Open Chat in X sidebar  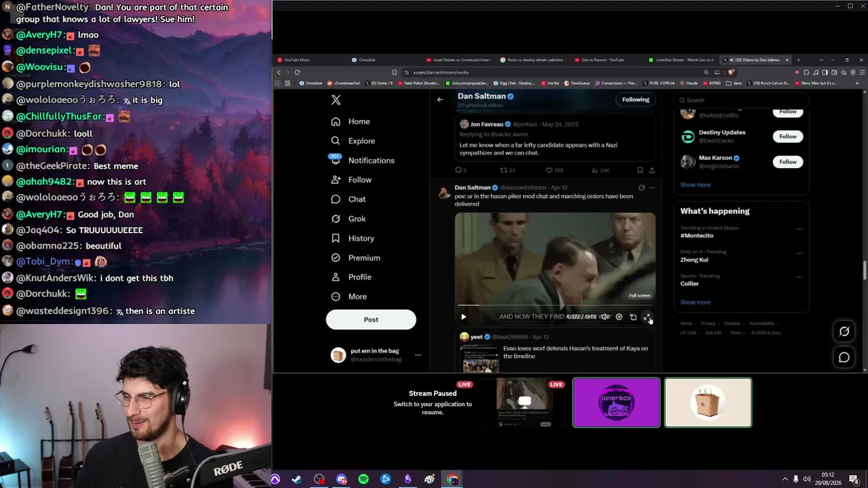(x=348, y=199)
